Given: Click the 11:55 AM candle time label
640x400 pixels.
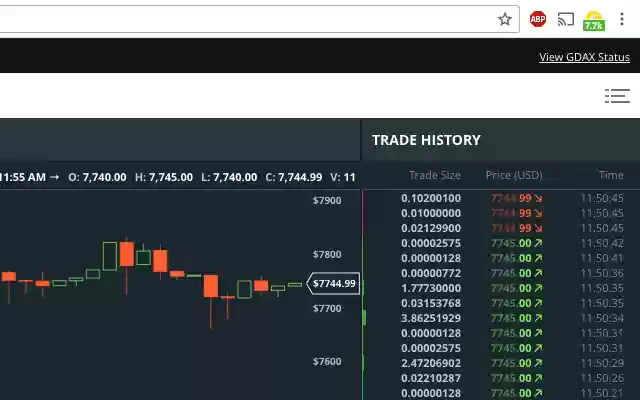Looking at the screenshot, I should pos(23,178).
